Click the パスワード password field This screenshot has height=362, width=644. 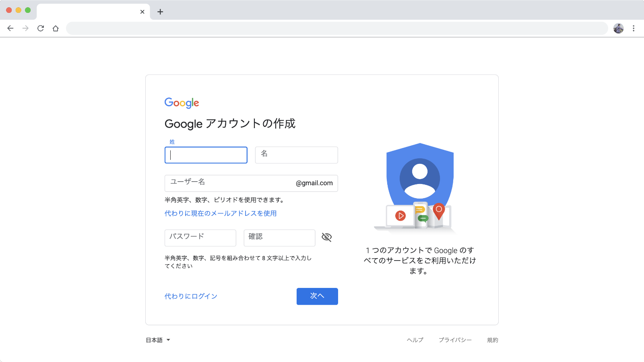200,238
